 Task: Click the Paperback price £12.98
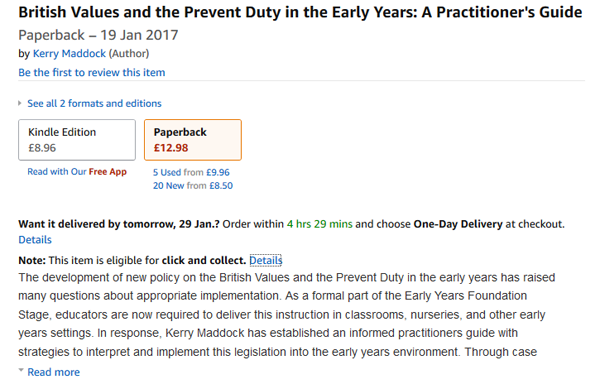(171, 148)
